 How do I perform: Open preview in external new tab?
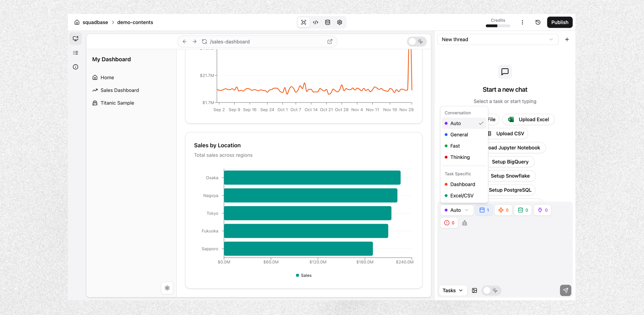pos(330,42)
